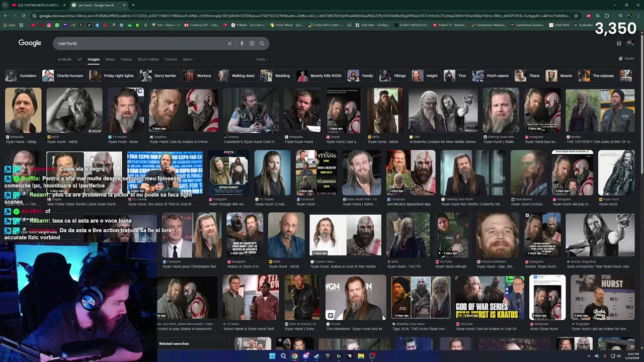Open the Google apps grid icon

click(619, 43)
